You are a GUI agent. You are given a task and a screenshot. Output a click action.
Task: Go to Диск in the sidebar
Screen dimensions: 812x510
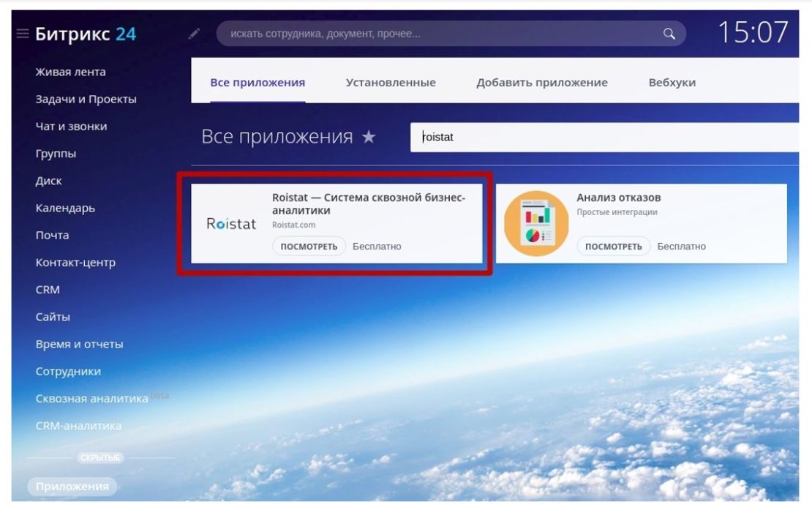49,181
